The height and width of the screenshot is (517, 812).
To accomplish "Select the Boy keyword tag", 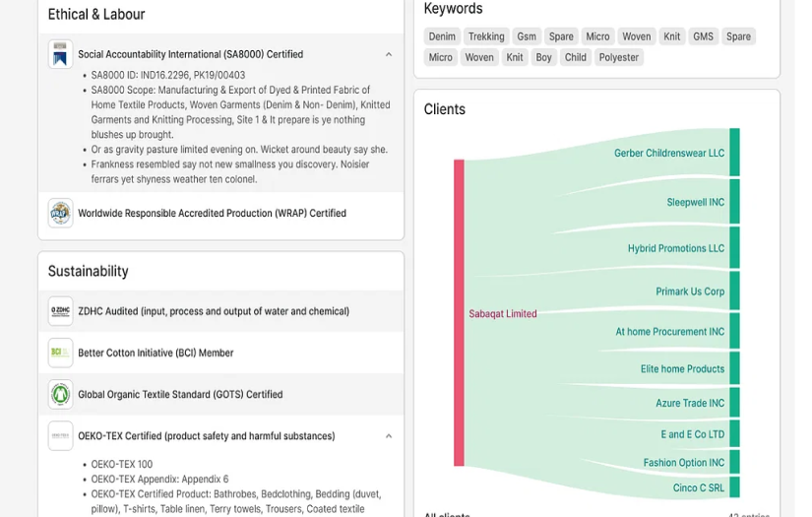I will pyautogui.click(x=543, y=57).
